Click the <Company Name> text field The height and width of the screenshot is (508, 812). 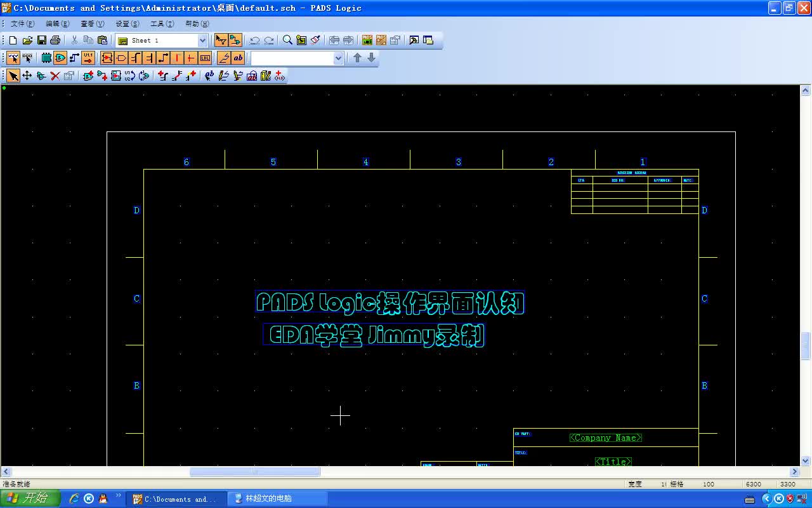pos(606,438)
